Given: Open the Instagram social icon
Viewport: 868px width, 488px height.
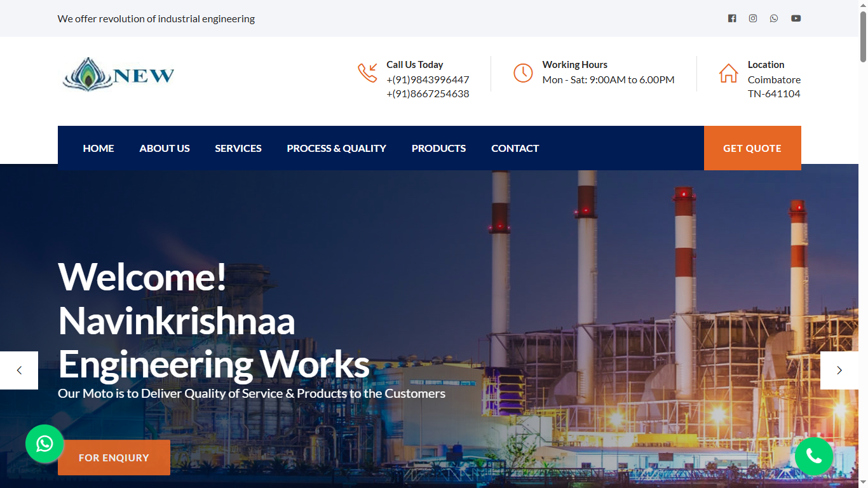Looking at the screenshot, I should click(753, 18).
